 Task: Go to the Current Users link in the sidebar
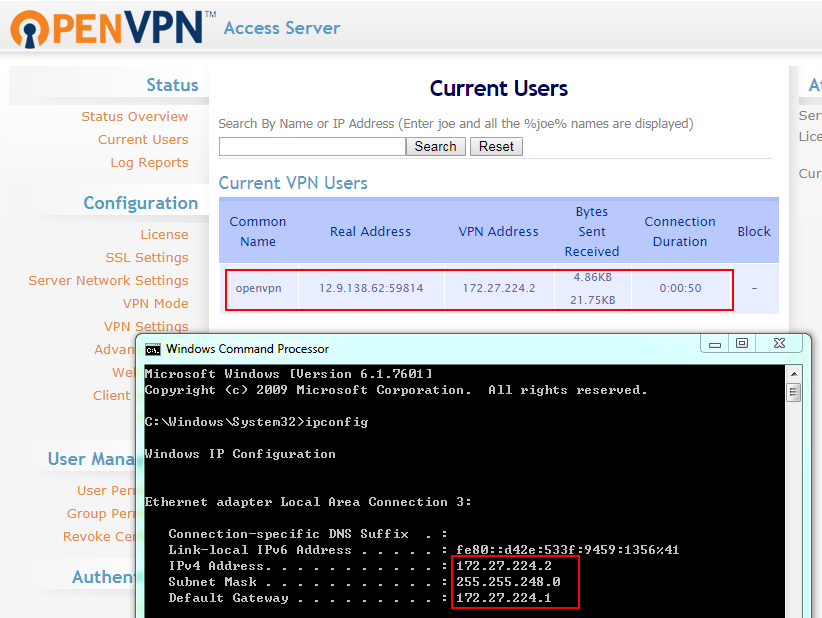click(x=143, y=139)
